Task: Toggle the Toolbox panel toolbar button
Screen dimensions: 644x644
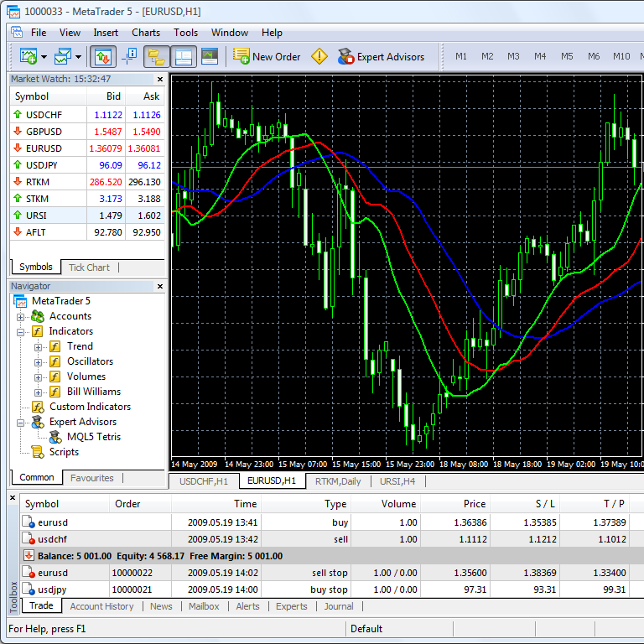Action: pyautogui.click(x=183, y=57)
